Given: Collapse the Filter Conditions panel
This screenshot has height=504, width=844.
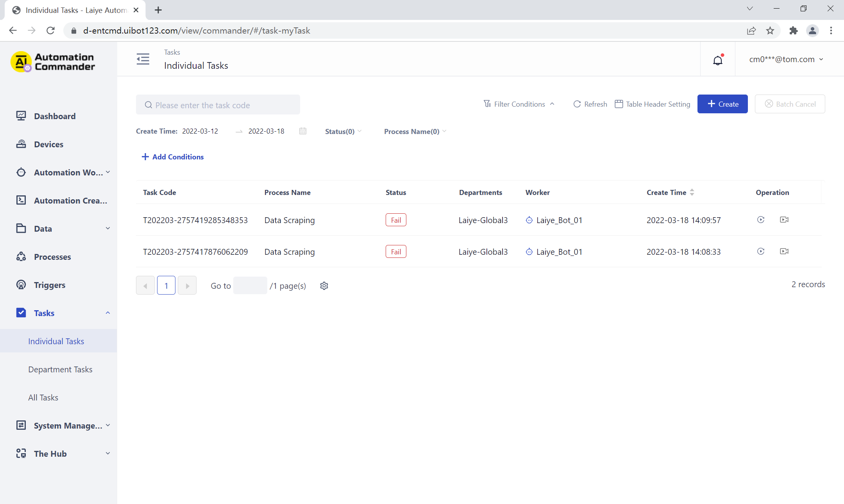Looking at the screenshot, I should click(519, 104).
